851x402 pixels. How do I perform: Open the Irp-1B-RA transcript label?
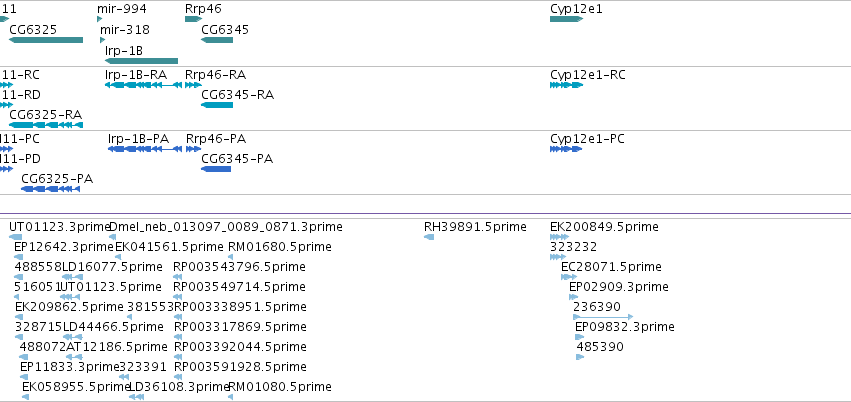click(x=136, y=75)
